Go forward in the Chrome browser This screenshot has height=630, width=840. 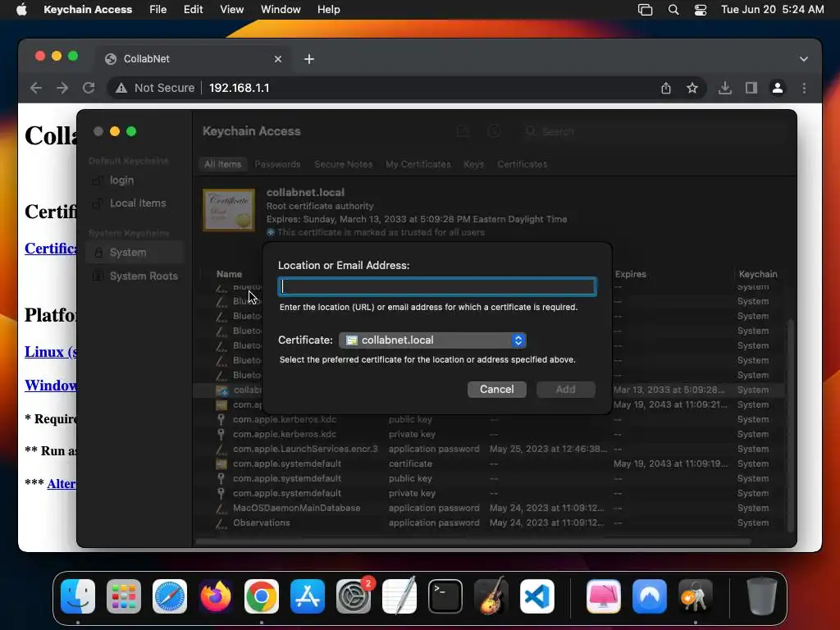[x=62, y=88]
